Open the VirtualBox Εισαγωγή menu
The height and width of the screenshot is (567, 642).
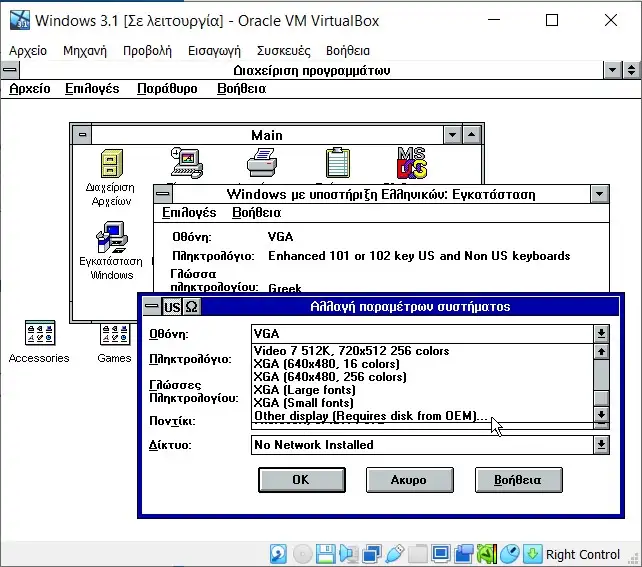214,51
